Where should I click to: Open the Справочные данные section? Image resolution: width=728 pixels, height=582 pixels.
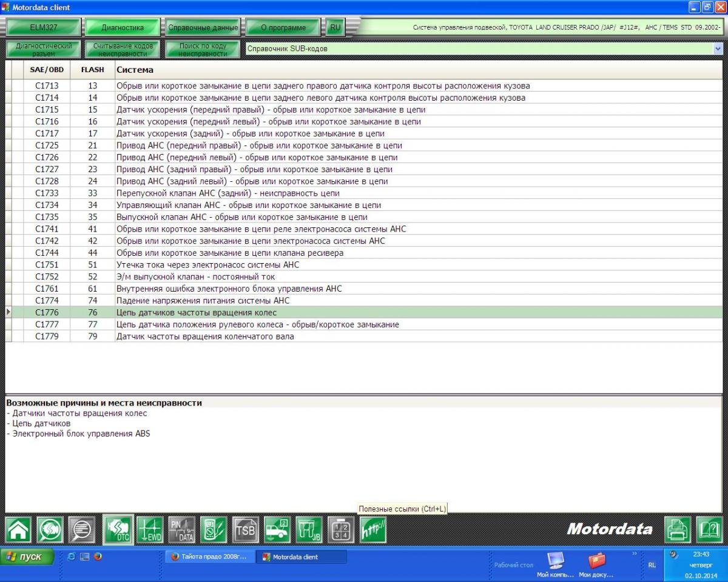[x=203, y=27]
